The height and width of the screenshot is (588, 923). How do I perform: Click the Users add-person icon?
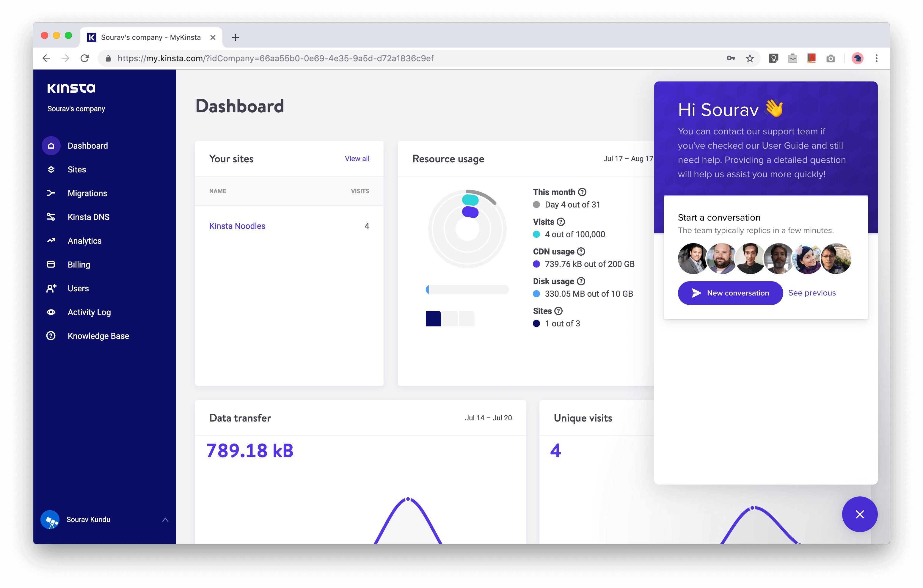pos(51,288)
